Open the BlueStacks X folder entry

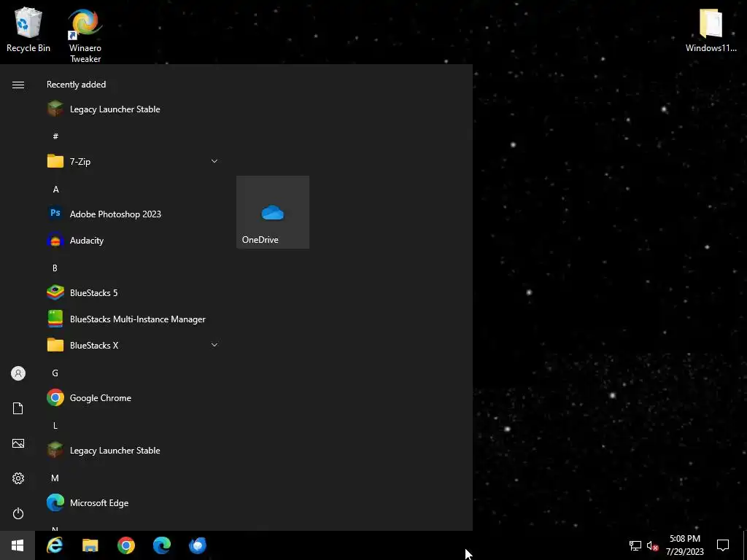133,345
